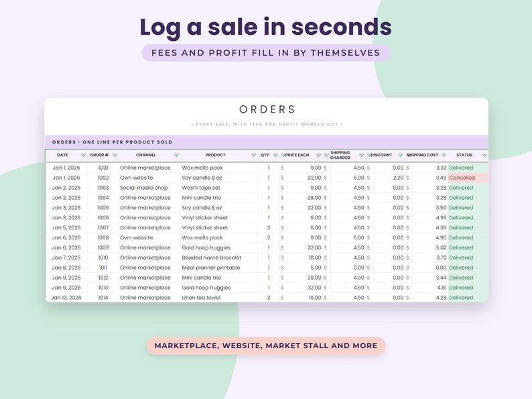The width and height of the screenshot is (532, 399).
Task: Select the Delivered status cell for order 1001
Action: pos(468,168)
